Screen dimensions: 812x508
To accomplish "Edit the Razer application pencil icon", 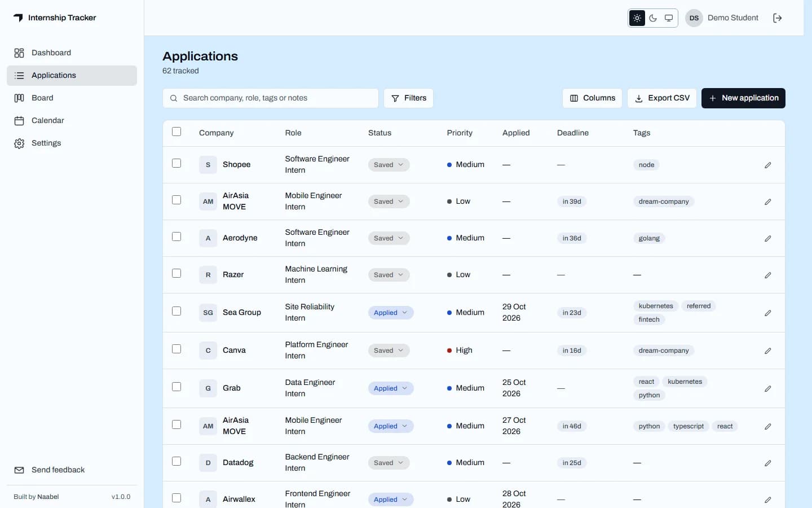I will pyautogui.click(x=768, y=275).
